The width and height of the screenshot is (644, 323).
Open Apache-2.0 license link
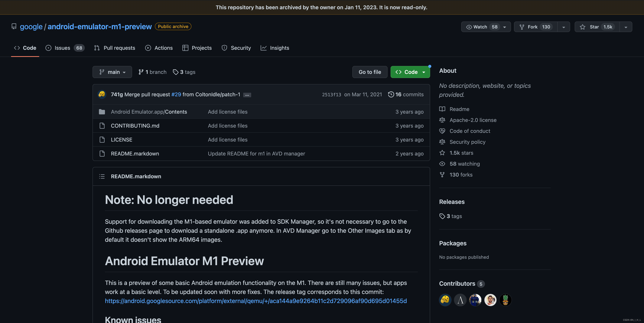coord(473,120)
